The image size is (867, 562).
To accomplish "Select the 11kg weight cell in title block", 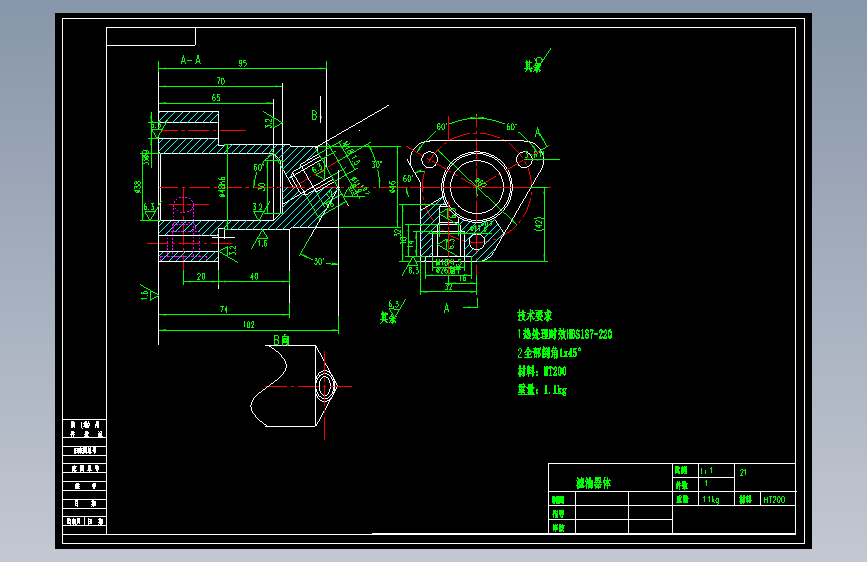I will pyautogui.click(x=717, y=499).
